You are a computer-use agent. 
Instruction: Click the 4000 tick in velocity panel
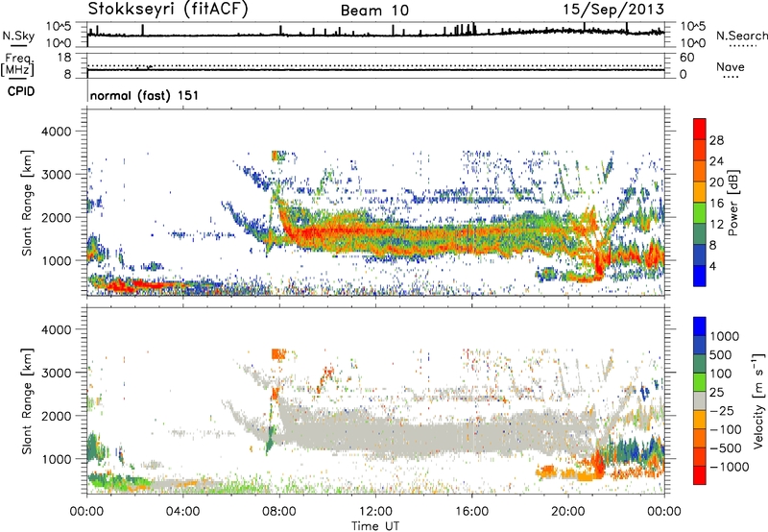(56, 329)
